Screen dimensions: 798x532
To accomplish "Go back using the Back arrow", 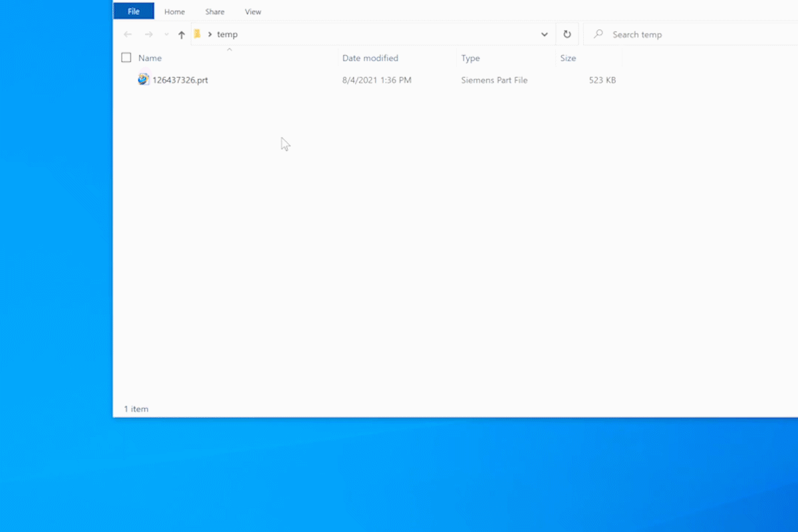I will [128, 35].
